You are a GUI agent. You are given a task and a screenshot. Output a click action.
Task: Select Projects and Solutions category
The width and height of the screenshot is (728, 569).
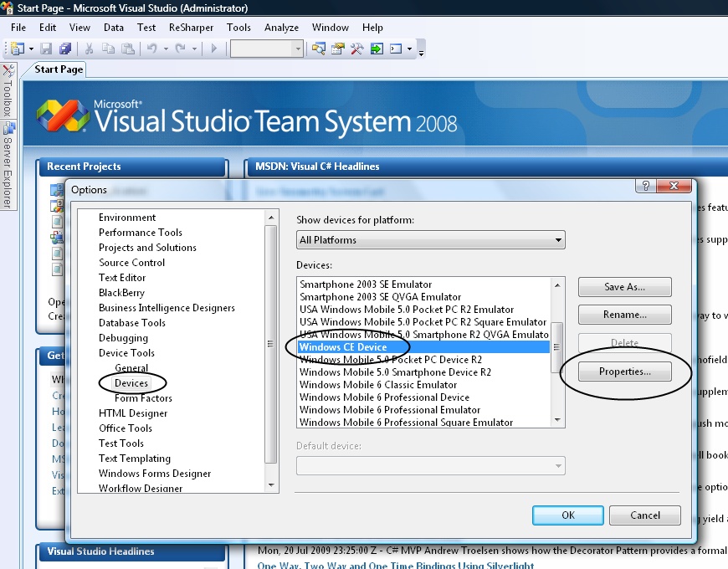(147, 248)
